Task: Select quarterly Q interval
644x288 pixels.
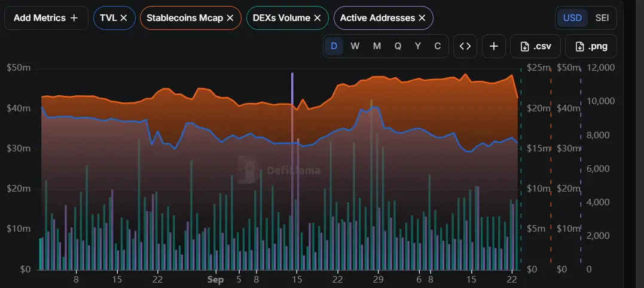Action: [x=398, y=46]
